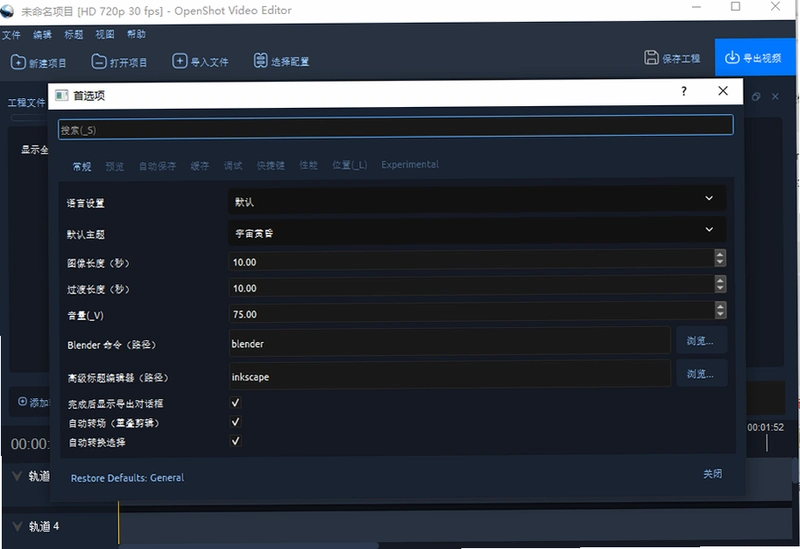
Task: Click the yellow timeline playhead line
Action: point(118,522)
